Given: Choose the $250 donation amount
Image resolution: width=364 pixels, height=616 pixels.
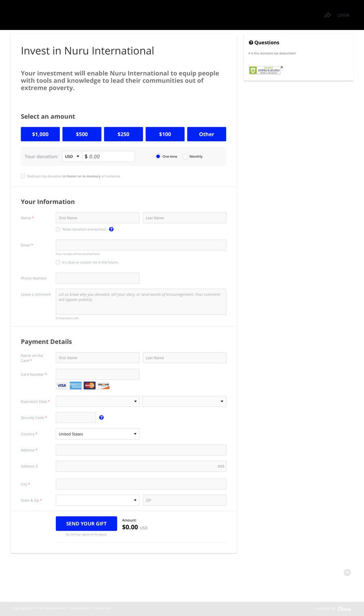Looking at the screenshot, I should click(x=123, y=134).
